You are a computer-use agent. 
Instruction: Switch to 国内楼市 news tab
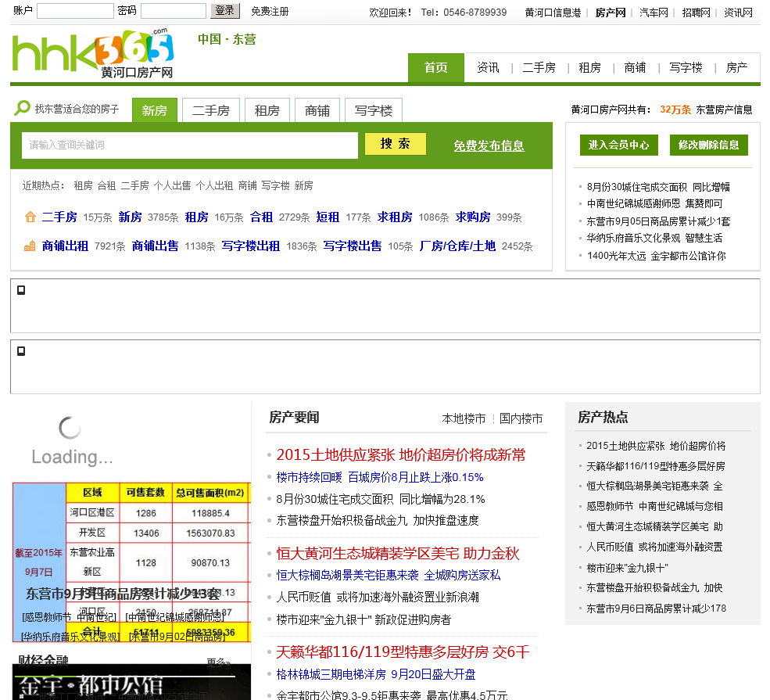521,418
